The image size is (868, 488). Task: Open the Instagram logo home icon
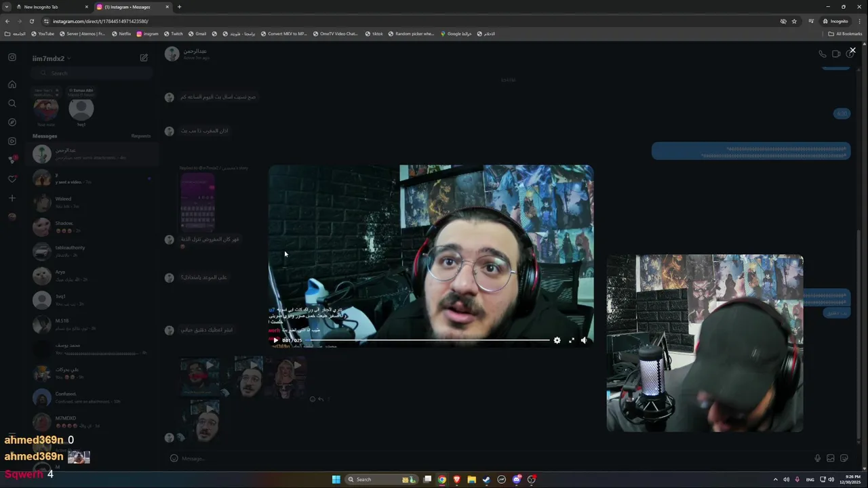(x=12, y=58)
